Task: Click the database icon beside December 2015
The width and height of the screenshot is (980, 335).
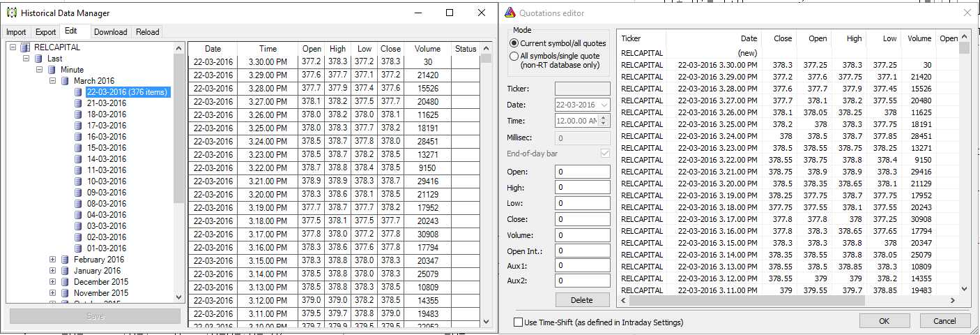Action: click(66, 282)
